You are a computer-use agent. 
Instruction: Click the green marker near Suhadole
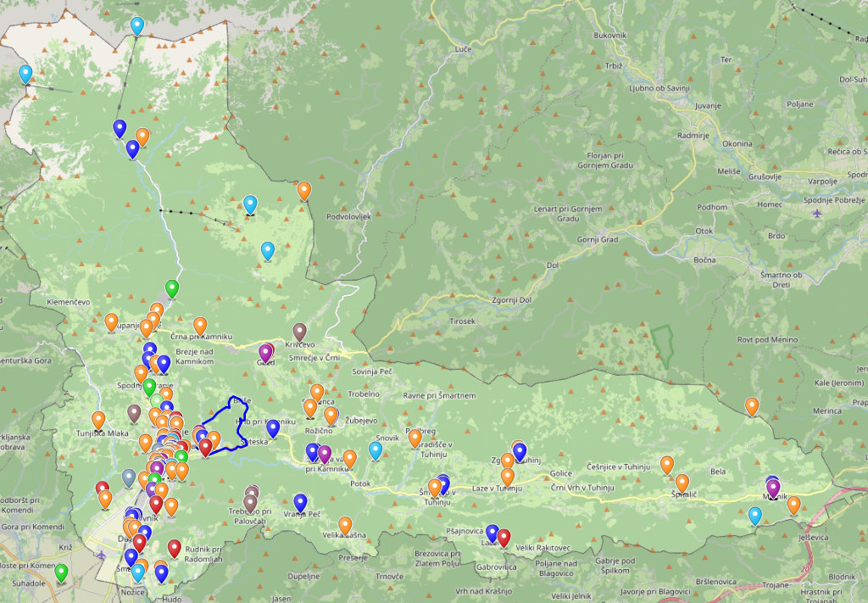[61, 572]
